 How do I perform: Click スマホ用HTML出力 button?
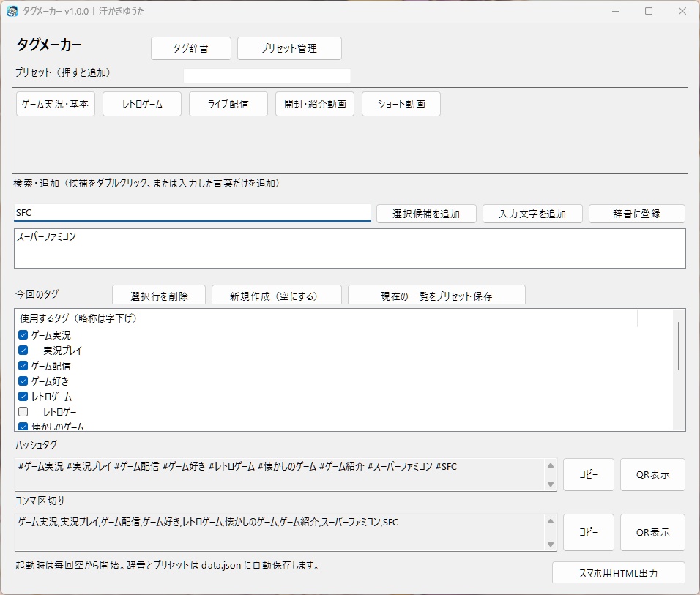tap(618, 573)
